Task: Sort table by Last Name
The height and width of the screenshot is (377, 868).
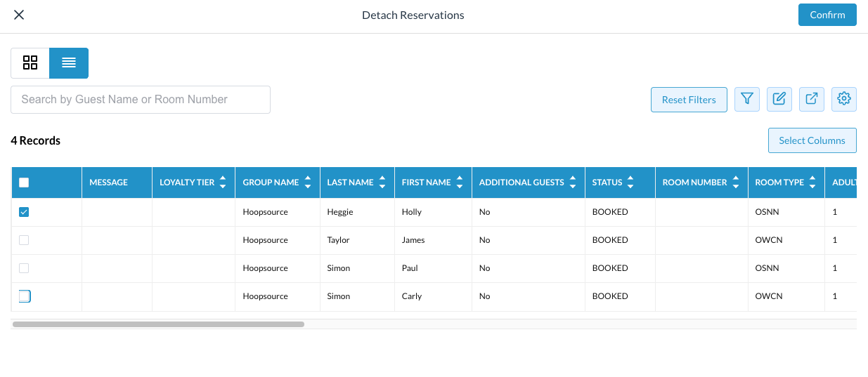Action: point(382,183)
